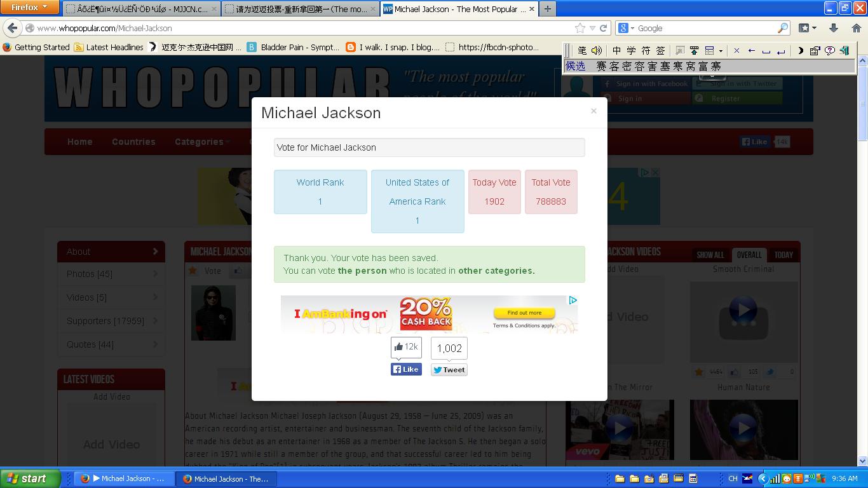This screenshot has height=488, width=868.
Task: Switch to the MJJCN.c... browser tab
Action: (x=141, y=9)
